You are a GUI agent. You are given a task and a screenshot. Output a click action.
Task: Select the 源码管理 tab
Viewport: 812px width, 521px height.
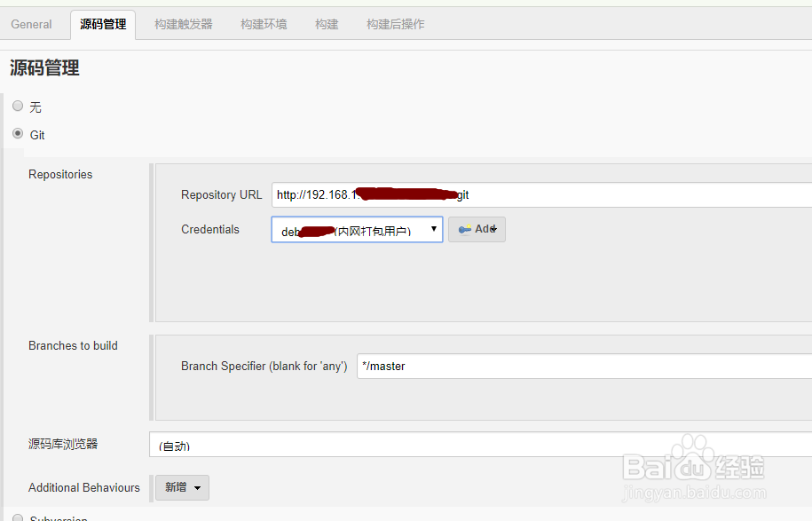click(103, 26)
